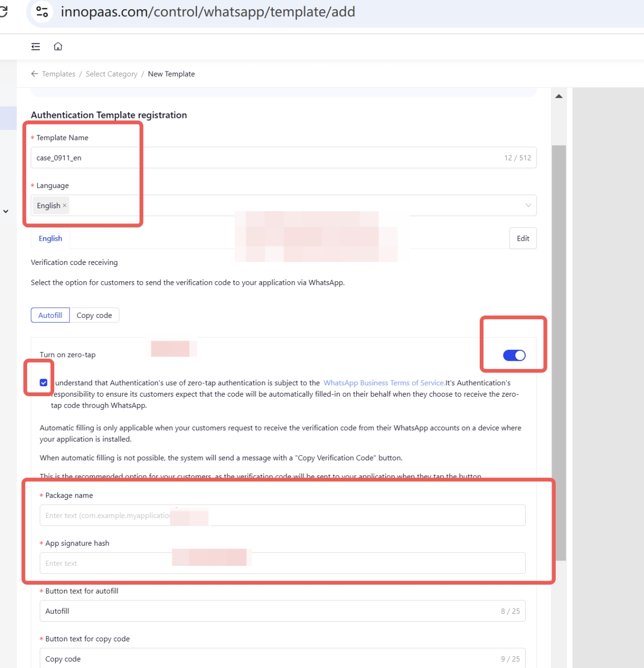The width and height of the screenshot is (644, 668).
Task: Go to home via house icon
Action: click(x=58, y=46)
